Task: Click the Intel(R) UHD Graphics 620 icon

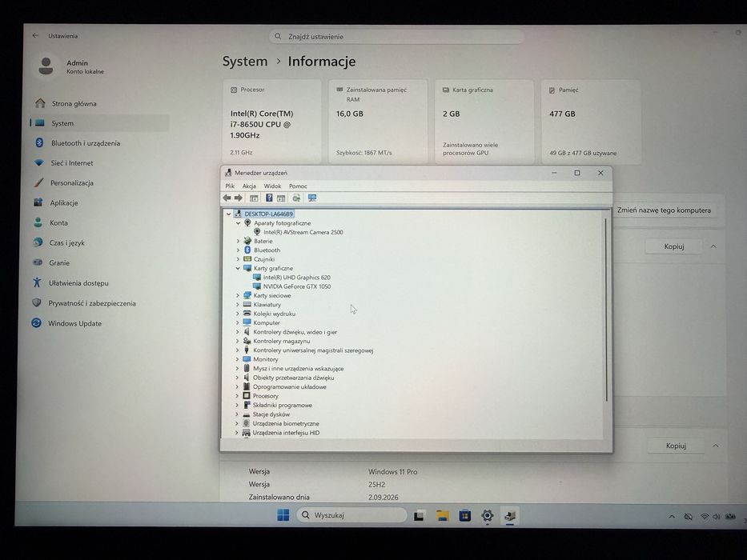Action: [257, 277]
